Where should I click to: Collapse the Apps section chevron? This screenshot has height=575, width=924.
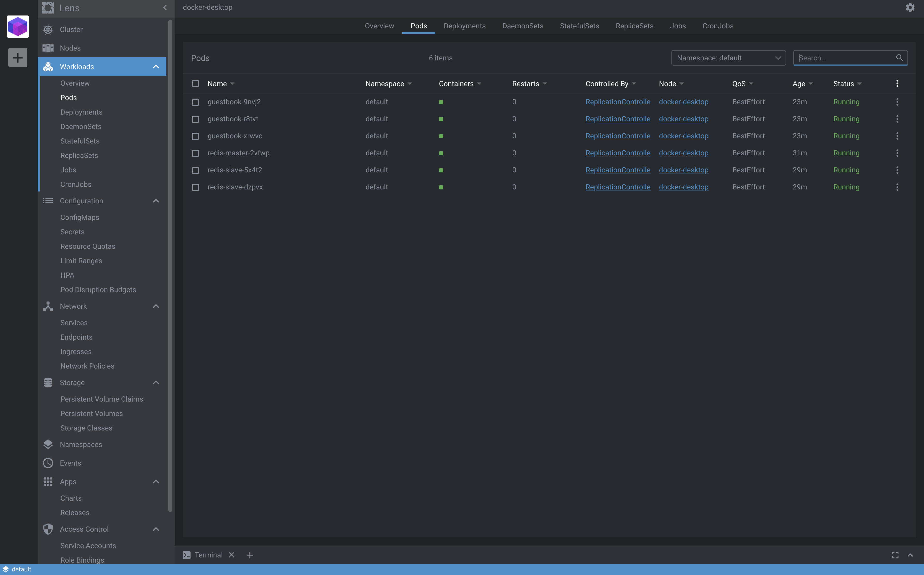pos(156,482)
